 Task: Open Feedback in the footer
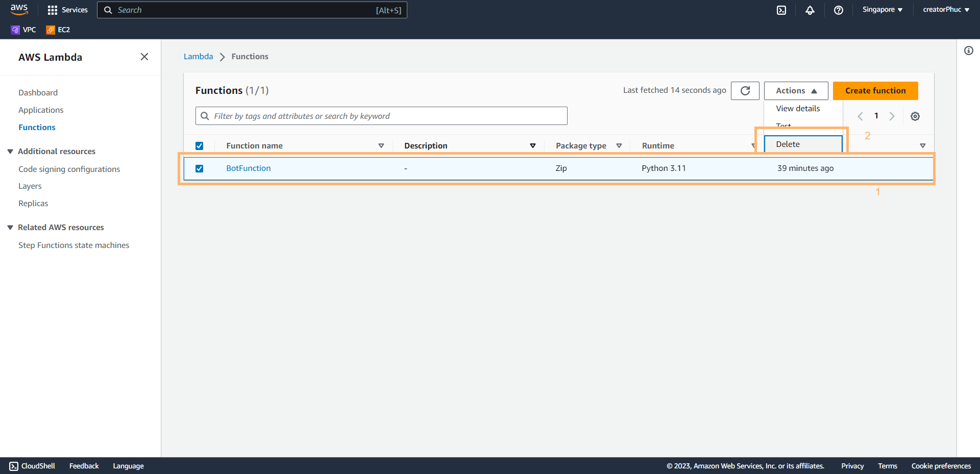pyautogui.click(x=84, y=466)
